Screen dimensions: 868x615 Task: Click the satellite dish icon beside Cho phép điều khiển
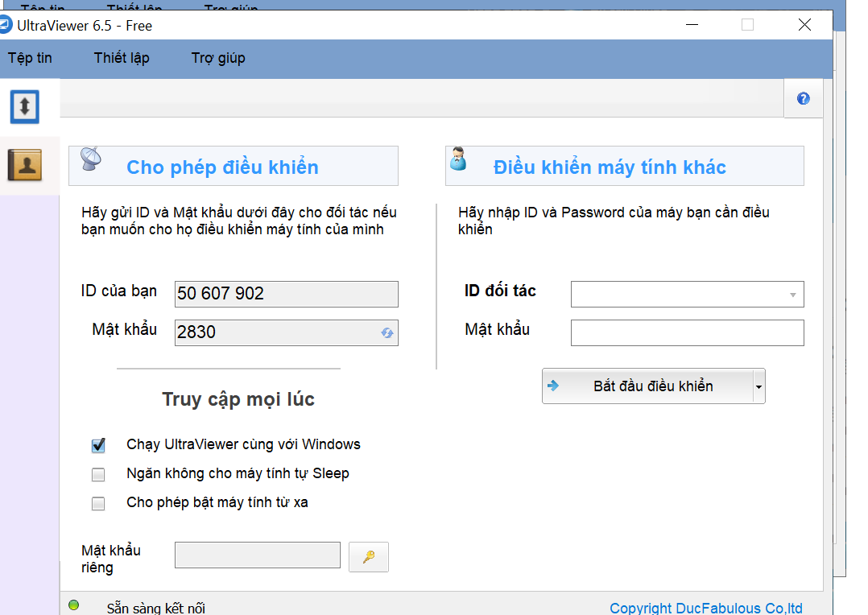90,161
